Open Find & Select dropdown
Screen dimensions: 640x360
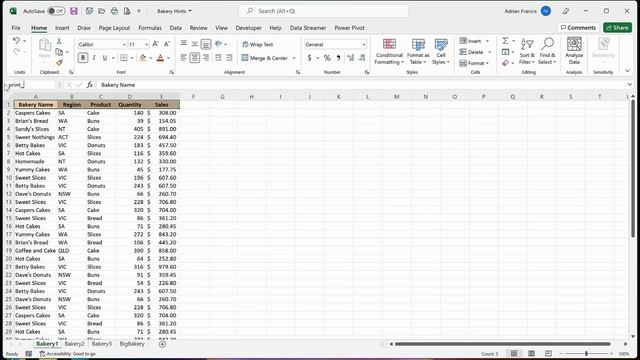pyautogui.click(x=547, y=51)
